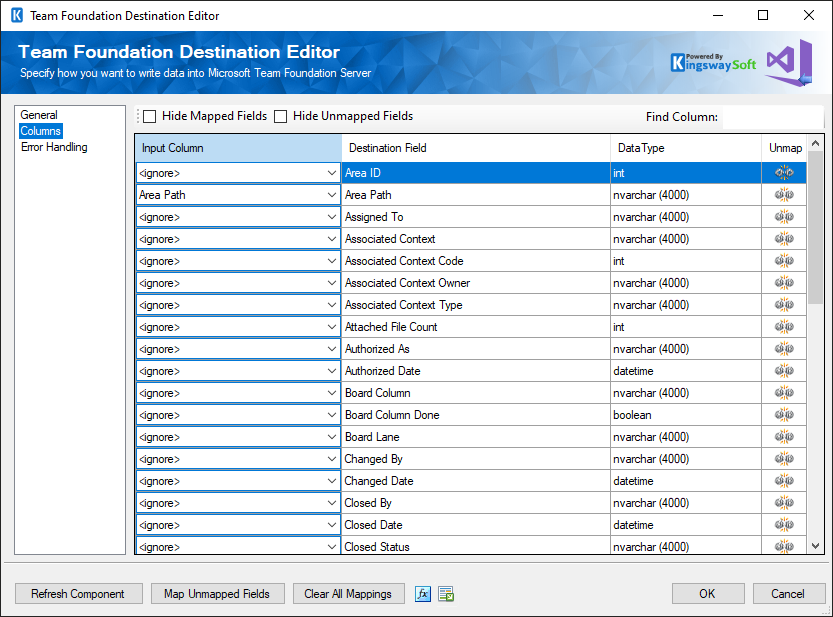Image resolution: width=833 pixels, height=617 pixels.
Task: Unmap the Authorized Date field
Action: [784, 371]
